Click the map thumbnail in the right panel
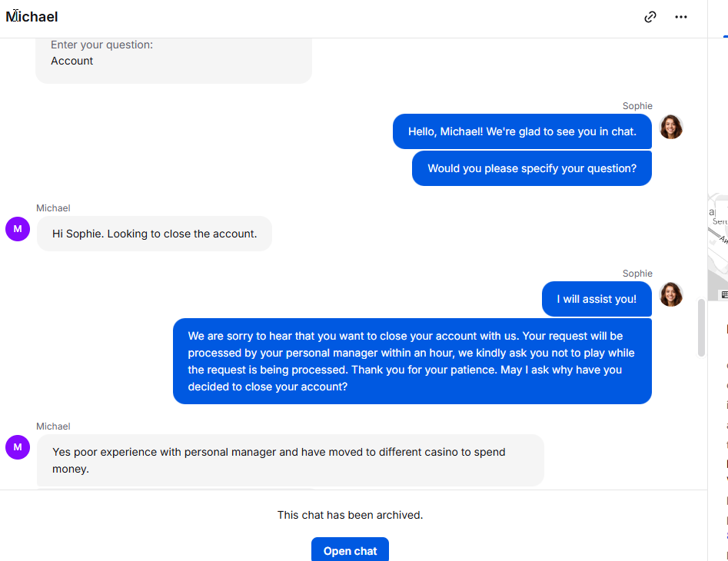Viewport: 728px width, 561px height. 718,246
